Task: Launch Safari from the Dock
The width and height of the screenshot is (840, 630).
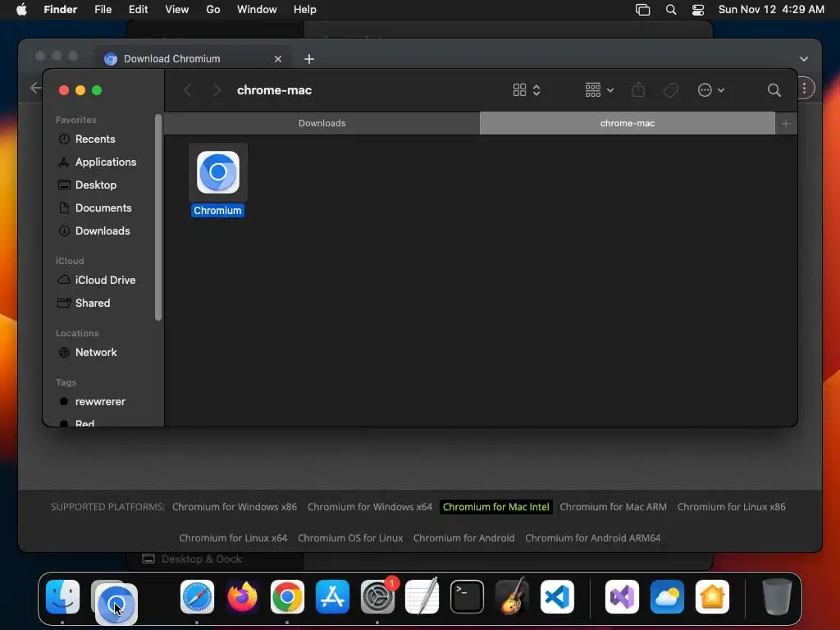Action: pos(197,597)
